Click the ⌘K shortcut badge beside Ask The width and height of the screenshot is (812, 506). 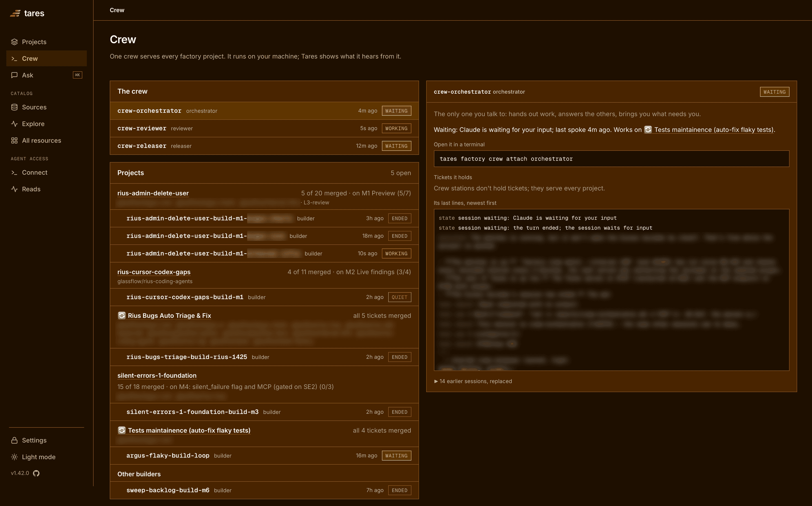point(78,75)
